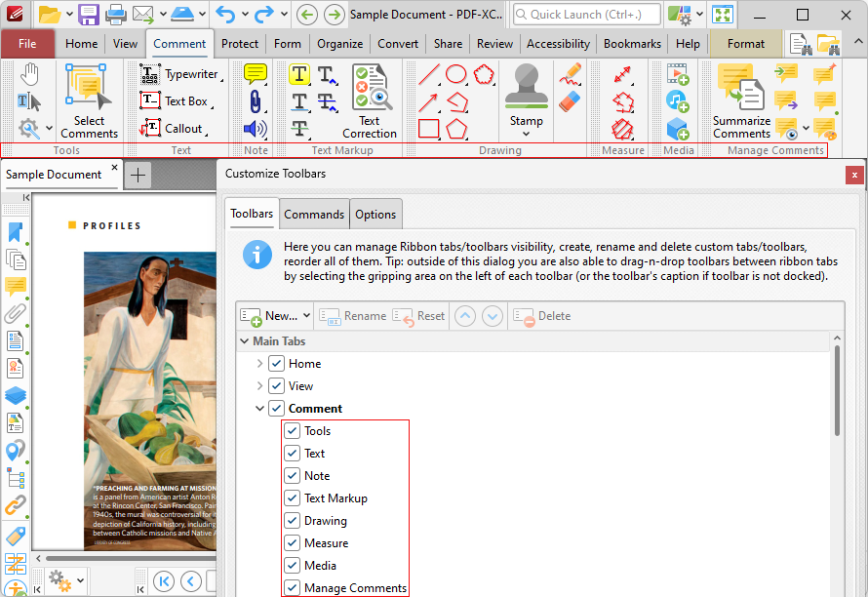868x597 pixels.
Task: Select the Sound annotation tool
Action: pyautogui.click(x=256, y=129)
